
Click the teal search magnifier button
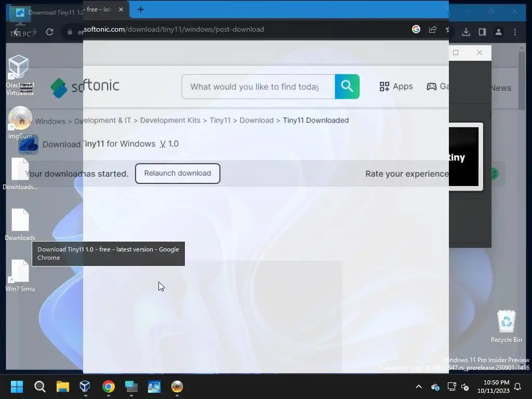[347, 87]
